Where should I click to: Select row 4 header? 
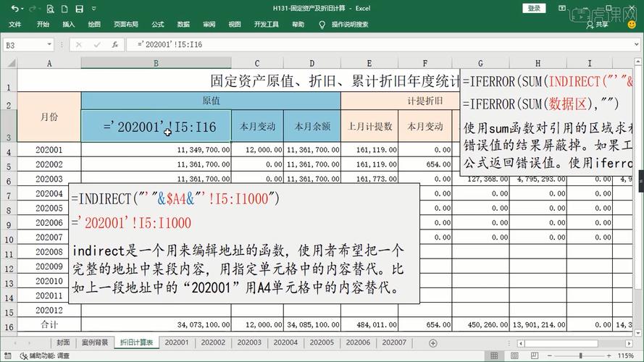click(x=9, y=150)
